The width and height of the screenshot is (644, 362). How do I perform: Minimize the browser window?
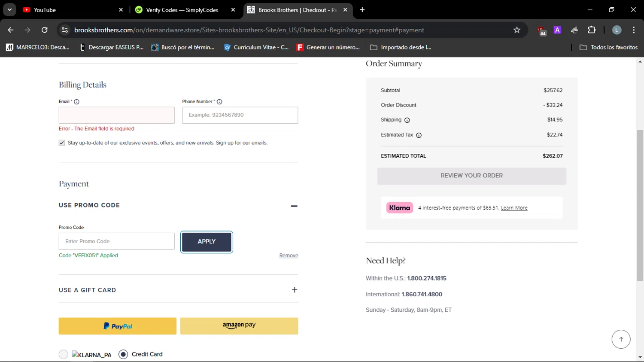point(590,9)
